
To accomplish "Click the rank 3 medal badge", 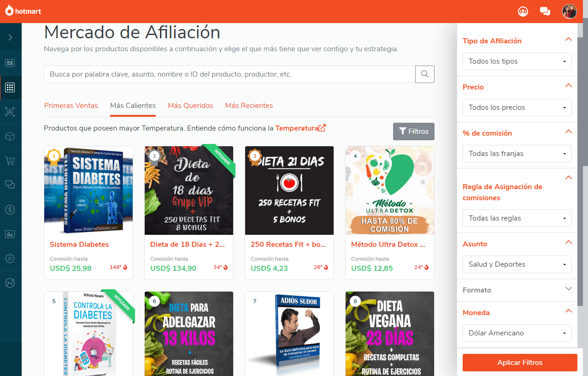I will click(255, 157).
